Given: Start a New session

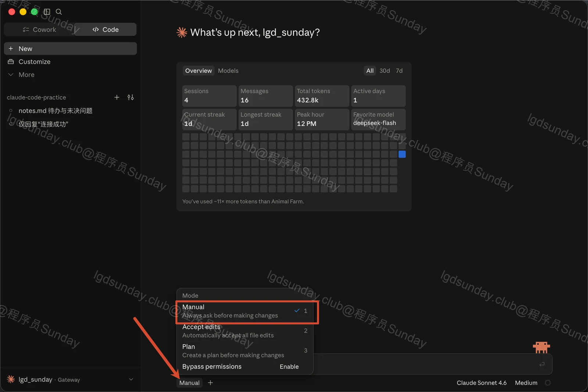Looking at the screenshot, I should tap(70, 48).
